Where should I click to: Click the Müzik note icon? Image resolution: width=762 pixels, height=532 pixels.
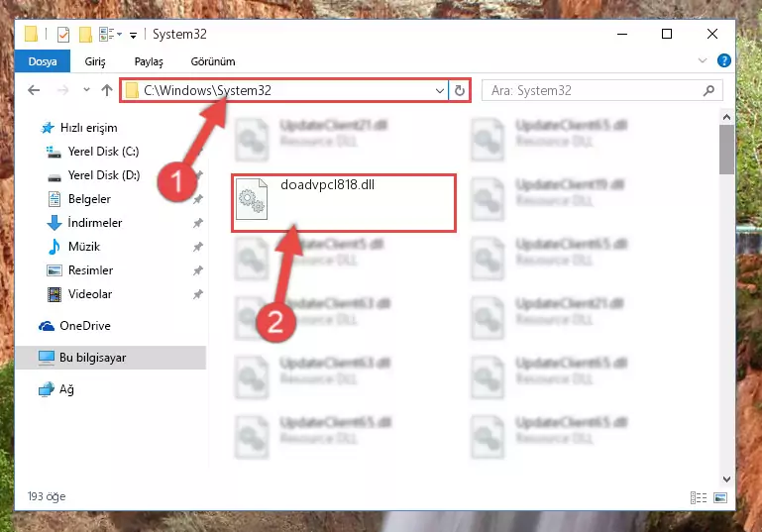point(54,247)
